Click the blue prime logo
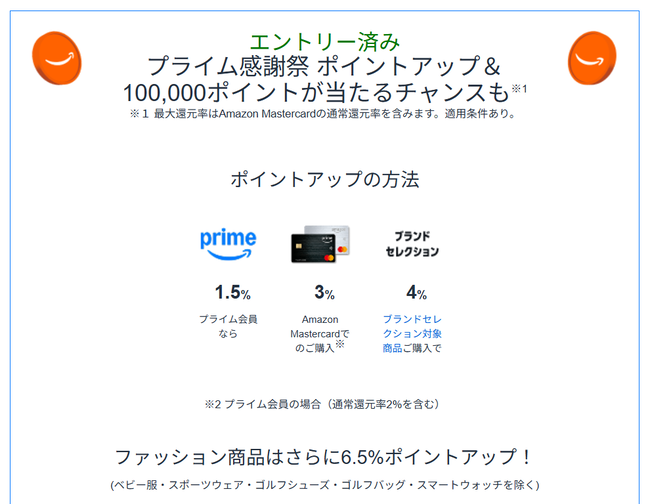 pos(228,244)
